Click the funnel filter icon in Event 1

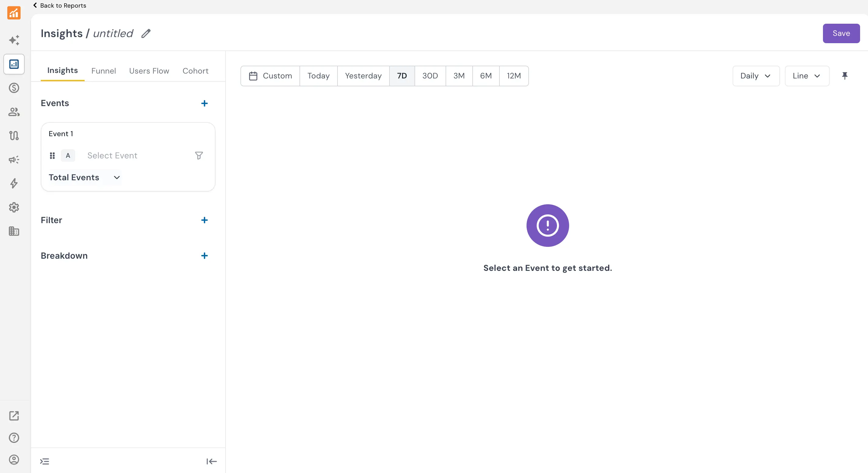[199, 156]
